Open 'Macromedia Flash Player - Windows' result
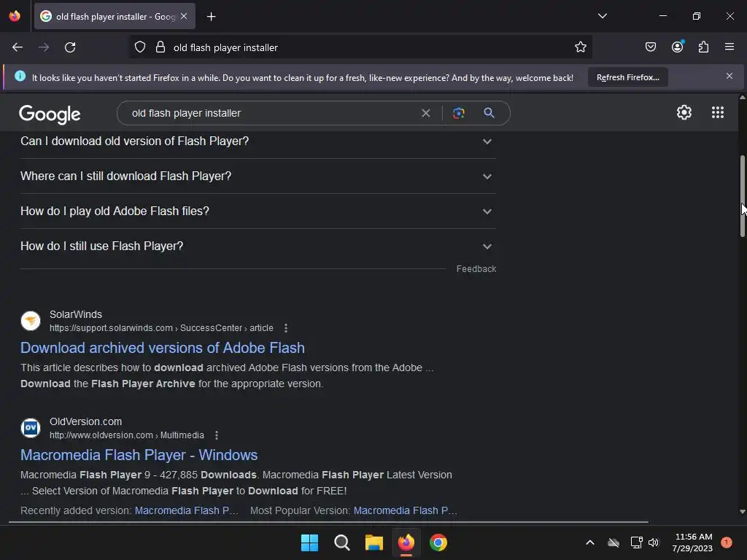The image size is (747, 560). (x=139, y=455)
